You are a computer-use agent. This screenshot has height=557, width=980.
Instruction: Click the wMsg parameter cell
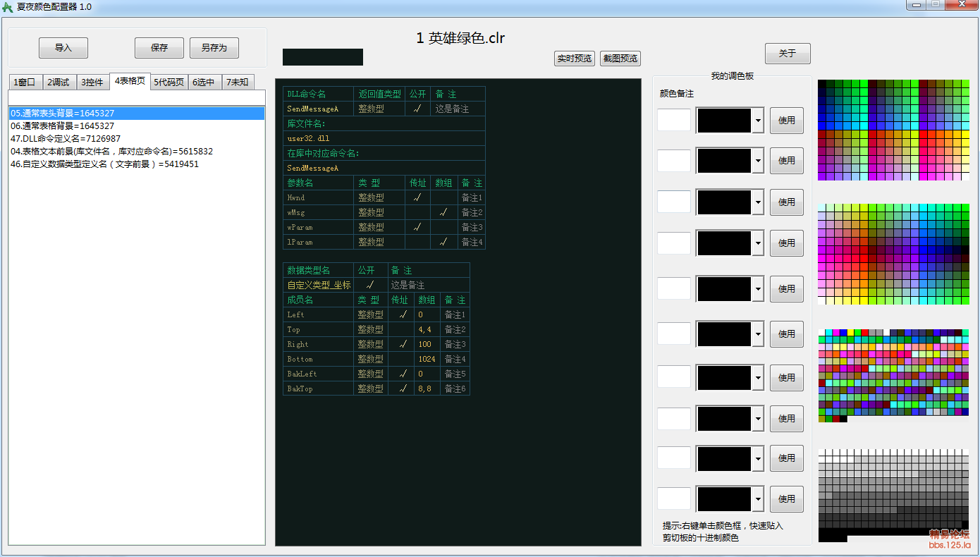(x=318, y=212)
